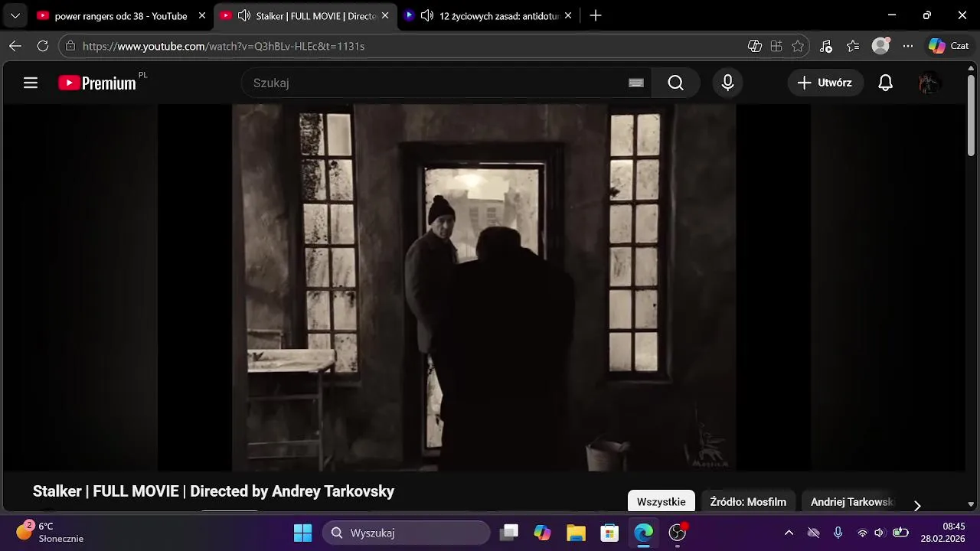Close the Stalker FULL MOVIE tab
Viewport: 980px width, 551px height.
pyautogui.click(x=384, y=15)
